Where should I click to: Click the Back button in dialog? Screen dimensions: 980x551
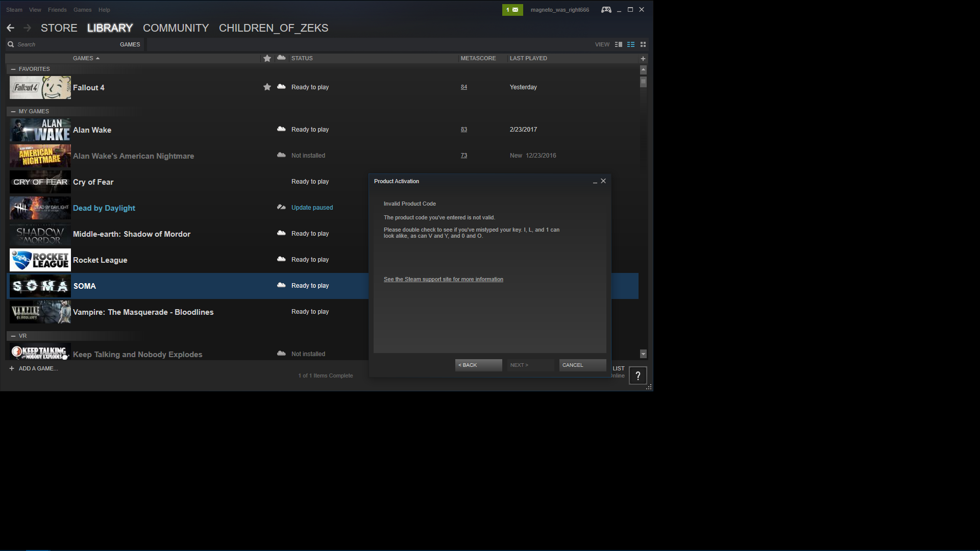pyautogui.click(x=479, y=365)
